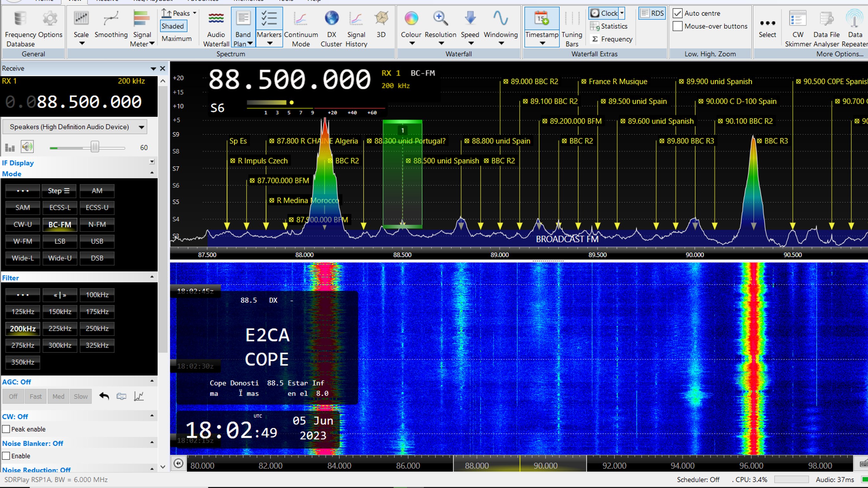
Task: Open the Speakers audio device dropdown
Action: coord(75,127)
